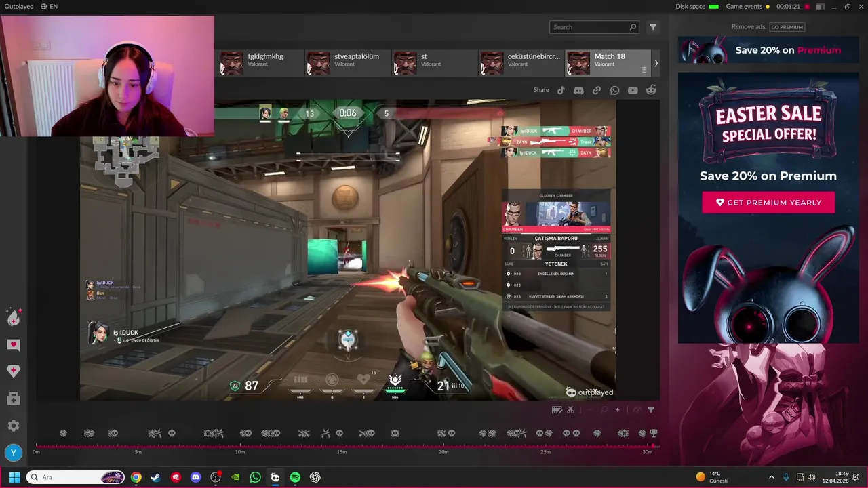
Task: Open the fgklgfmkhg match tab
Action: pos(260,62)
